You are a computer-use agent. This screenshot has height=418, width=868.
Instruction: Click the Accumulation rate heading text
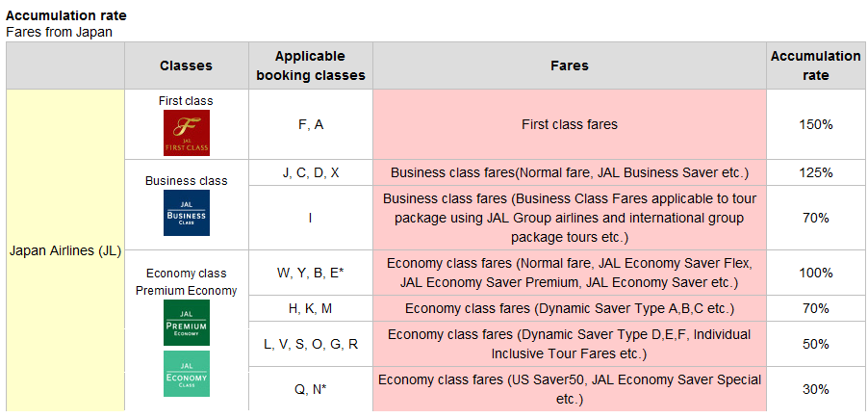coord(65,15)
